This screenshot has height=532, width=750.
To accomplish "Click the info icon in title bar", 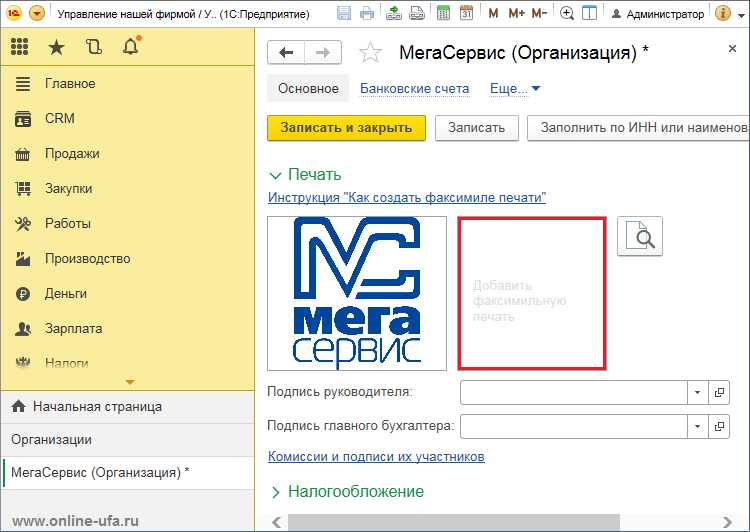I will click(x=723, y=13).
